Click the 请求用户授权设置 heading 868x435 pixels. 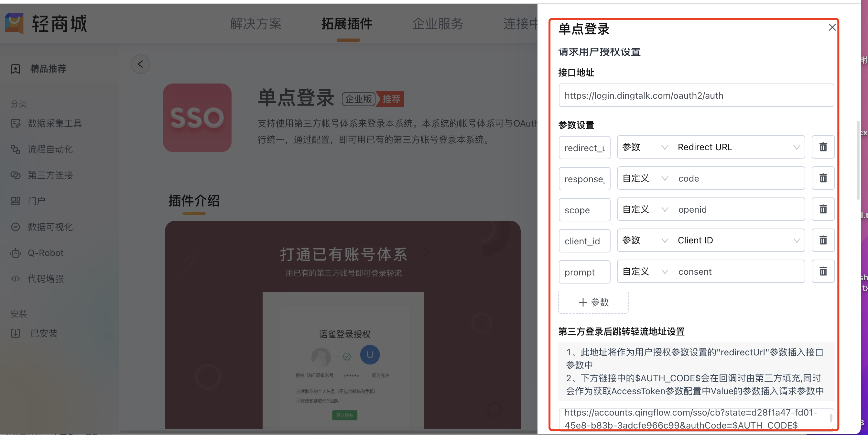pyautogui.click(x=600, y=52)
